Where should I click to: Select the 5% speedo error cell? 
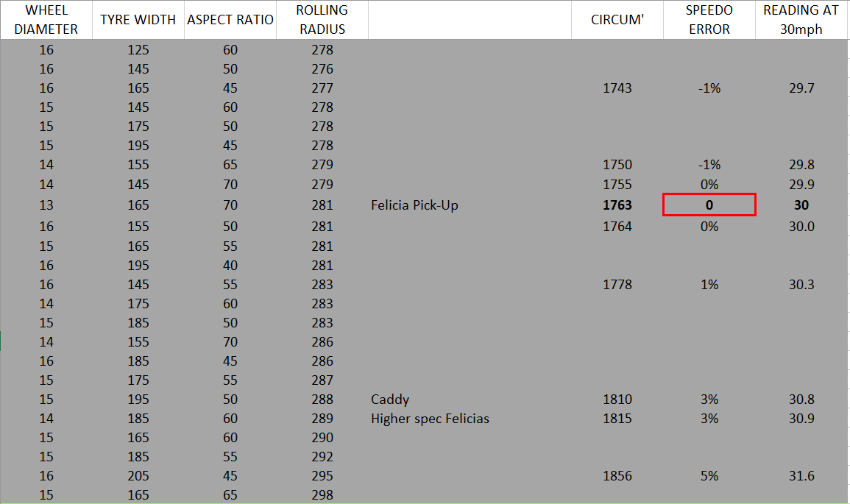(709, 476)
